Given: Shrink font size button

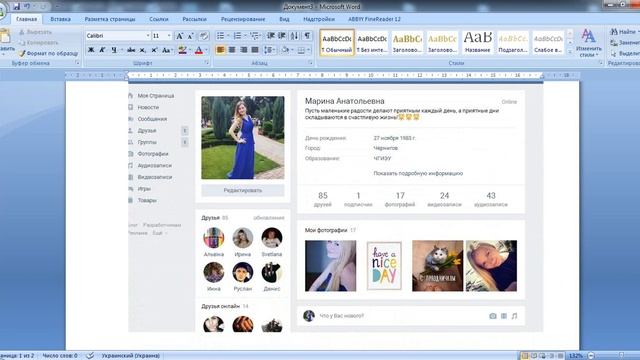Looking at the screenshot, I should 191,36.
